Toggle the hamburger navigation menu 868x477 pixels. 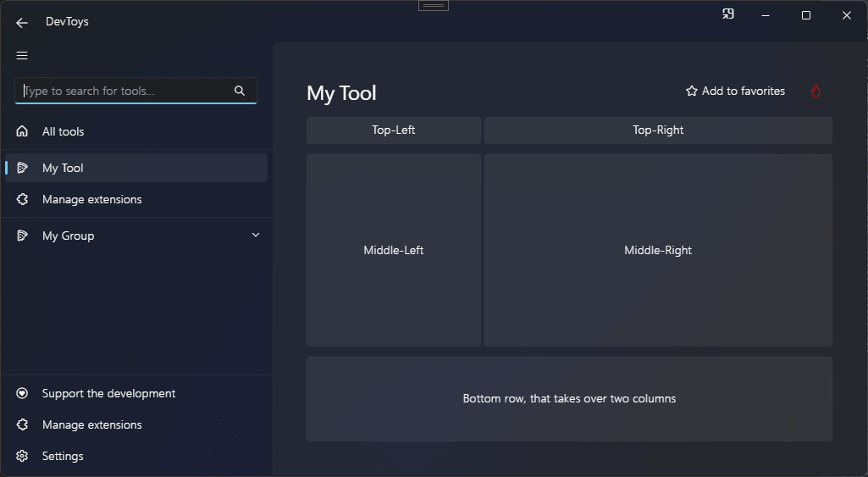[22, 55]
